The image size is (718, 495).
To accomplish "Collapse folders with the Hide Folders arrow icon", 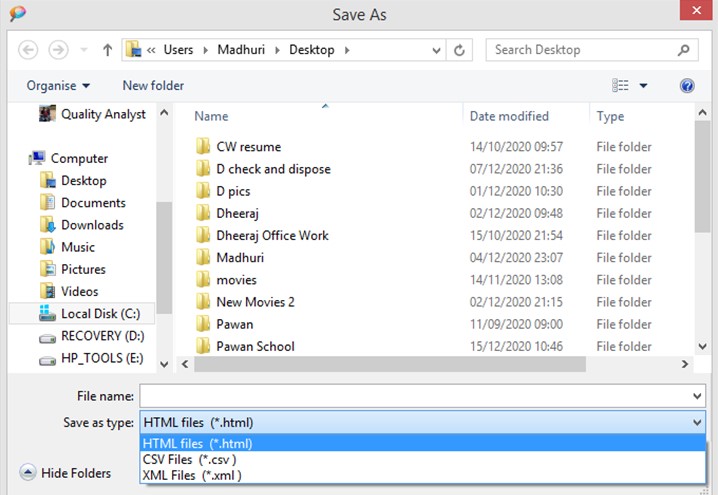I will (27, 472).
